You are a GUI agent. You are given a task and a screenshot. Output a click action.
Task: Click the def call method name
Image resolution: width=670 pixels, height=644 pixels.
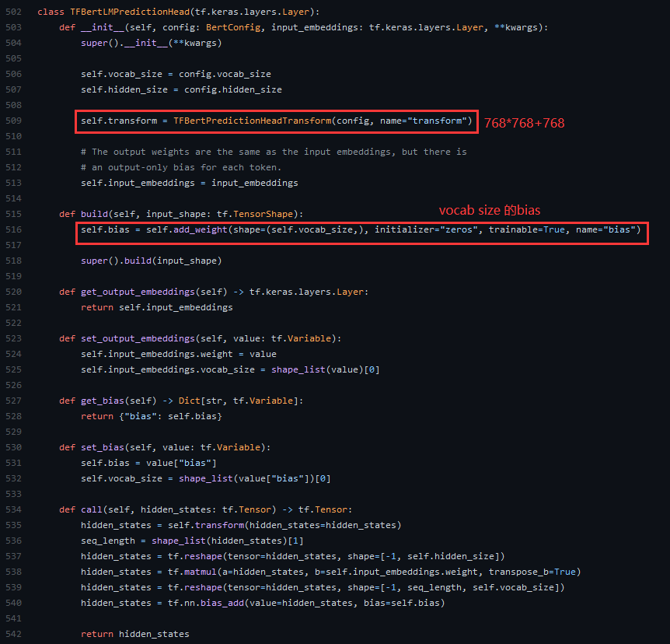click(92, 509)
